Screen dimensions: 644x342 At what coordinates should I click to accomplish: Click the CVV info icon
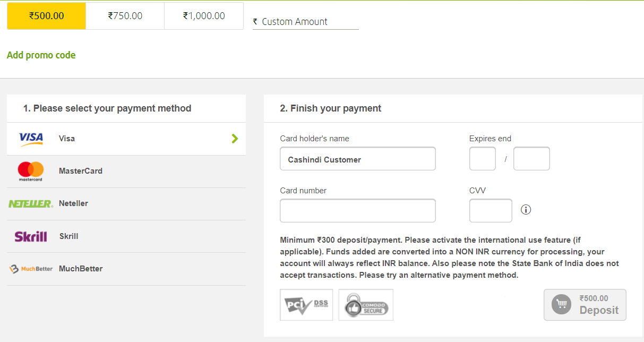(x=526, y=210)
